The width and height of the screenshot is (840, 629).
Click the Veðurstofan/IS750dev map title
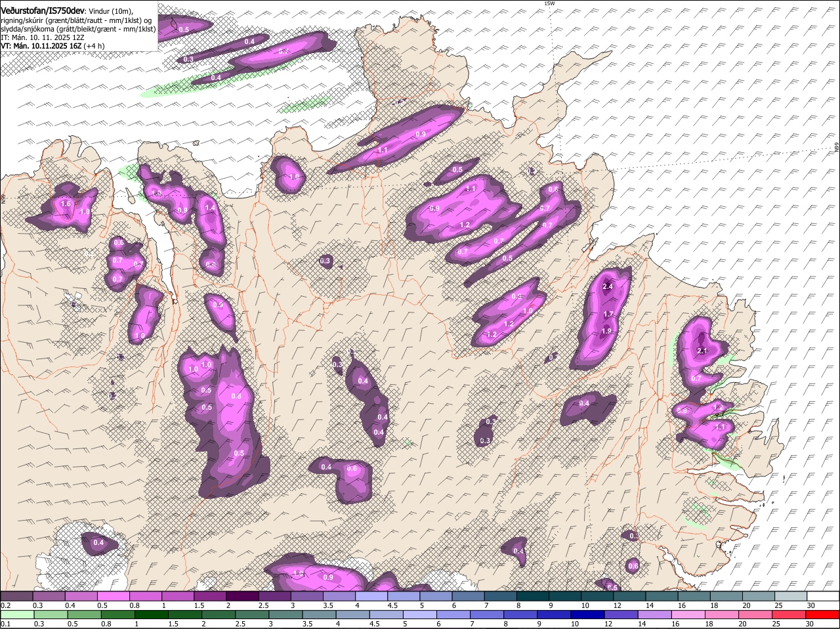coord(42,11)
